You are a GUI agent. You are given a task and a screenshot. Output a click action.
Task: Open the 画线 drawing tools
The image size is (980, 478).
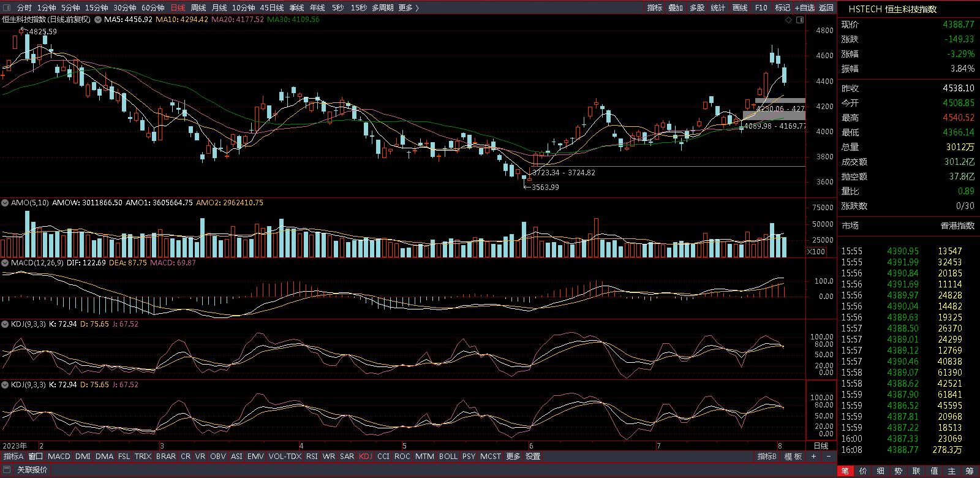(x=740, y=8)
